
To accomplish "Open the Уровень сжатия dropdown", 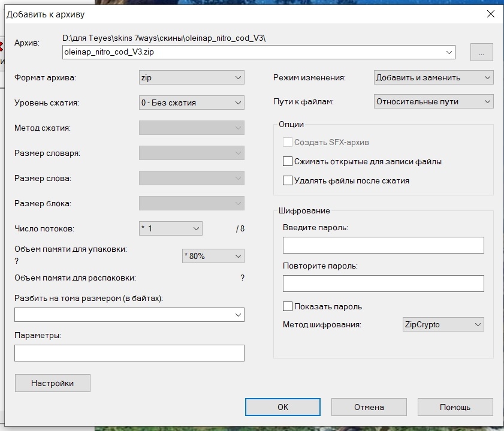I will tap(191, 103).
